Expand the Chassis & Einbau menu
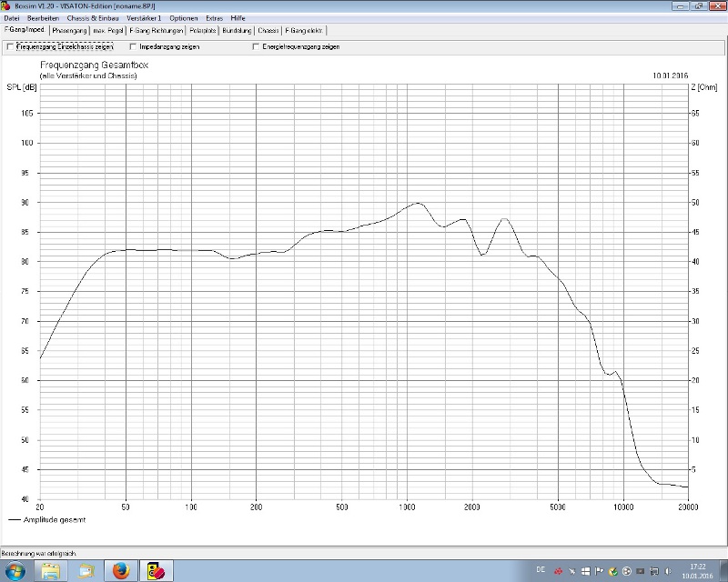The height and width of the screenshot is (582, 728). 85,18
